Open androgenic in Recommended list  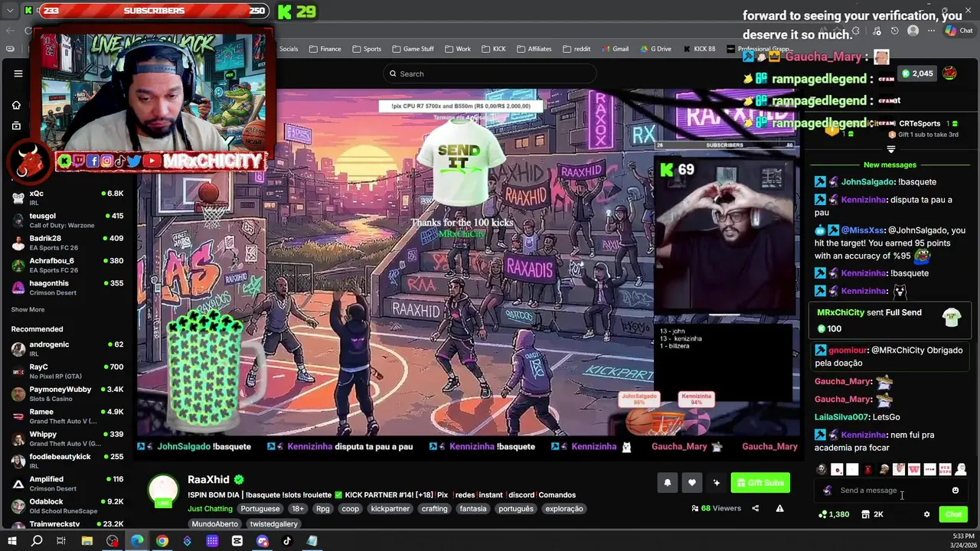point(67,349)
